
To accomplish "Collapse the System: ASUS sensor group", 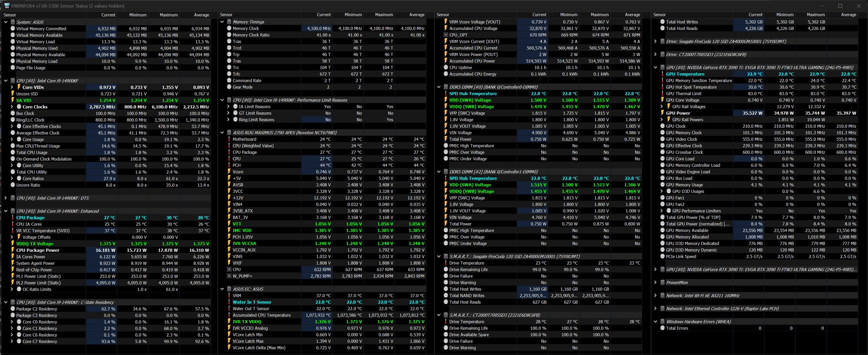I will click(6, 22).
